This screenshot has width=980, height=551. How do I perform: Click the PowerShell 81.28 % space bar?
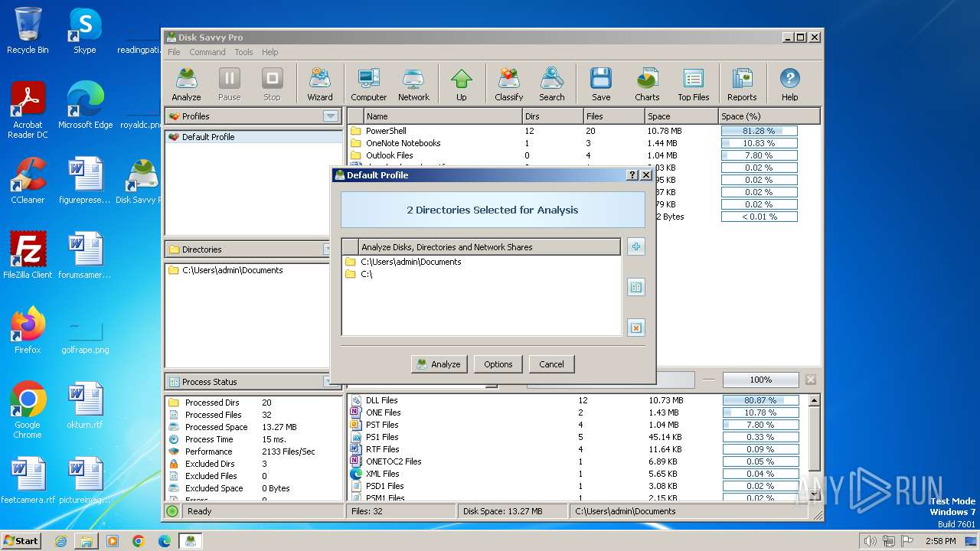pyautogui.click(x=759, y=131)
